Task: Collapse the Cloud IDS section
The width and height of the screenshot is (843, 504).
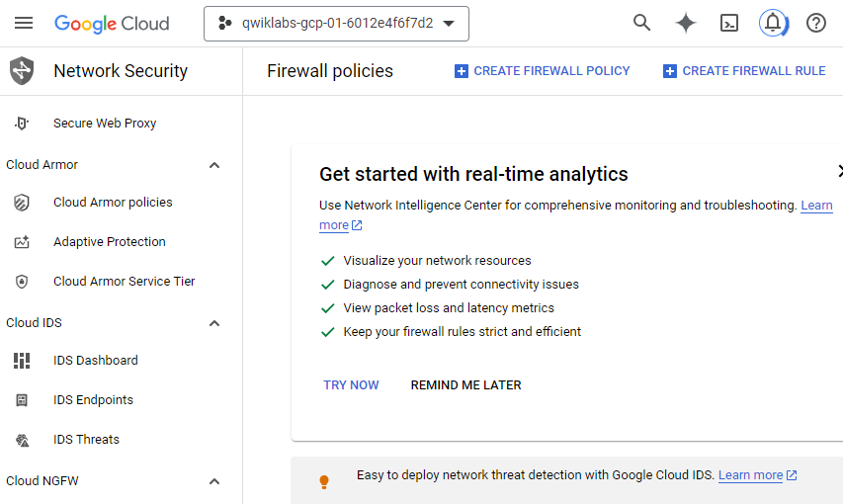Action: tap(214, 323)
